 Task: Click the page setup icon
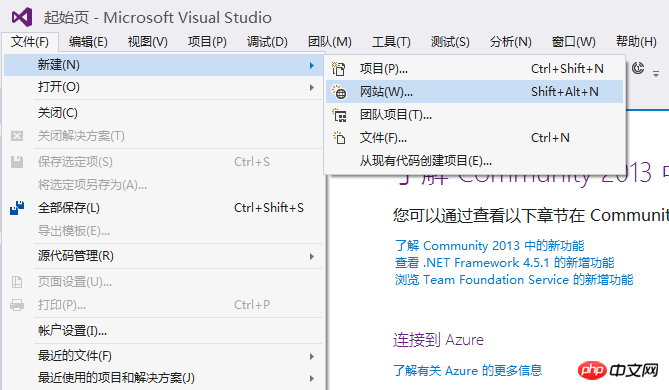(17, 282)
